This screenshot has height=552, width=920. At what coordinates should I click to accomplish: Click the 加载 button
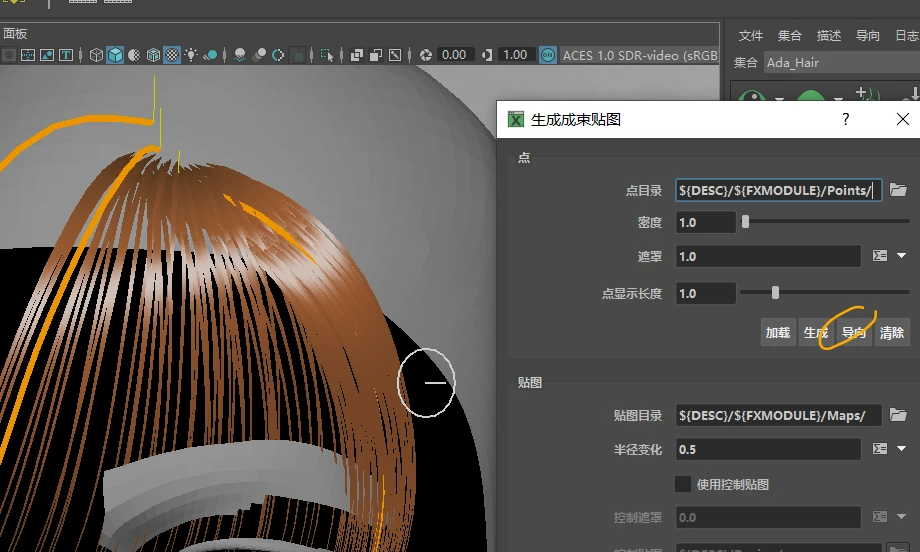pos(778,333)
